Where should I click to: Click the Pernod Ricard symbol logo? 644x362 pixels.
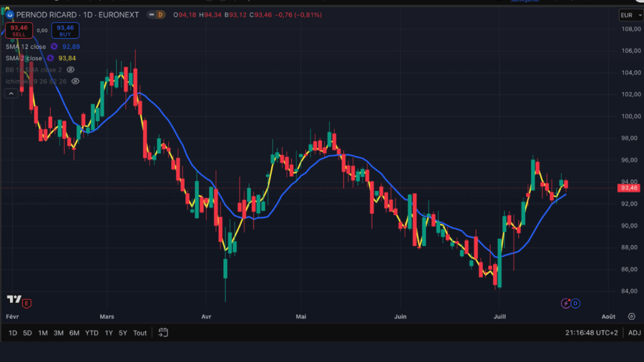click(10, 15)
